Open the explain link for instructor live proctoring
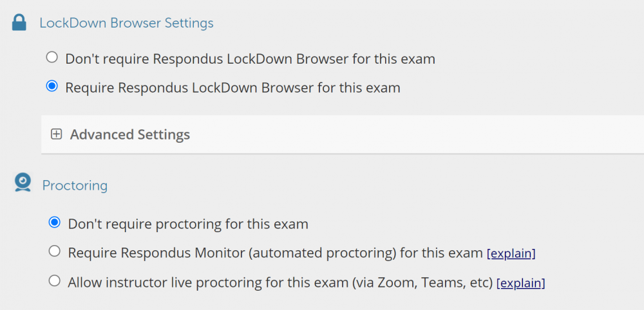Viewport: 644px width, 310px height. (x=521, y=283)
